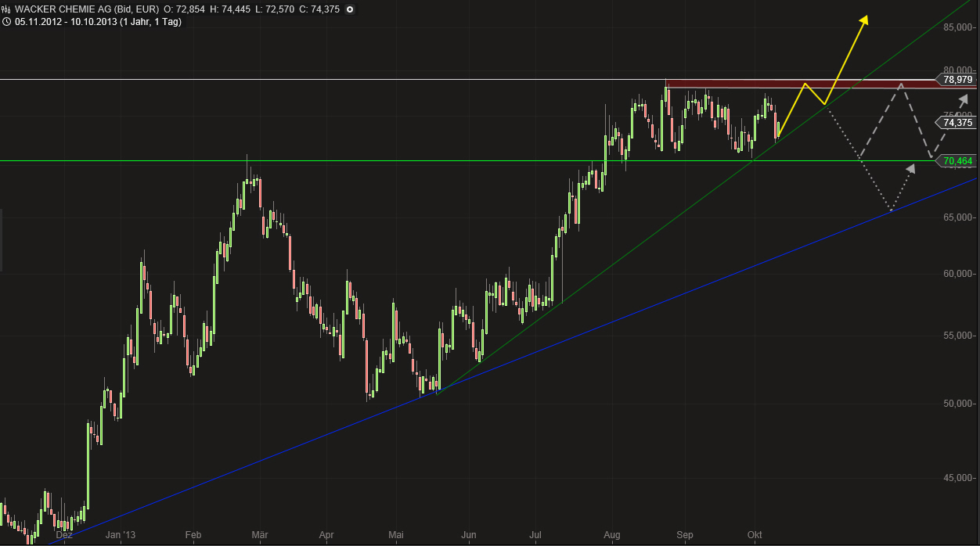Click the 50,000 axis value
This screenshot has height=546, width=980.
[x=960, y=404]
